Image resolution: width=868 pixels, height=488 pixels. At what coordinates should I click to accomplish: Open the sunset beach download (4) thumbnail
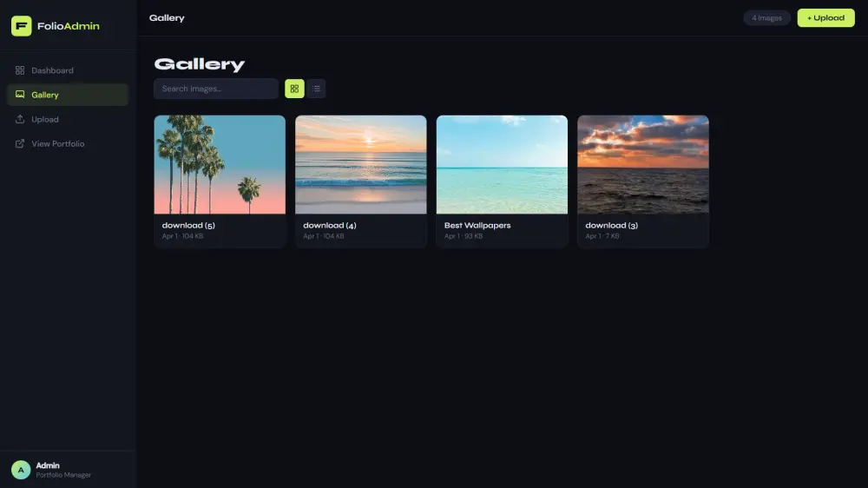click(x=361, y=164)
